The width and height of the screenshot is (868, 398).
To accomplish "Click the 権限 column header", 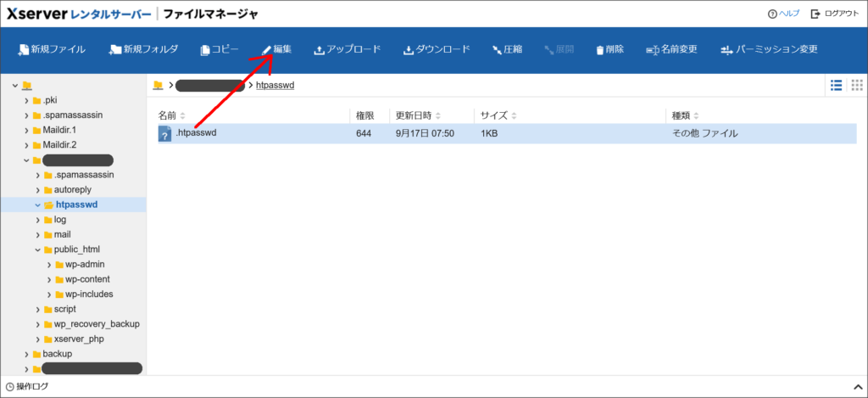I will pos(364,116).
